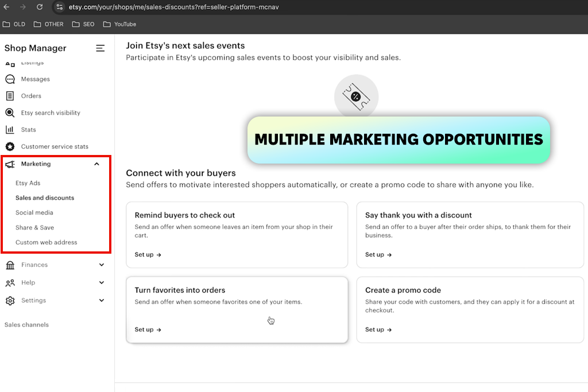Viewport: 588px width, 392px height.
Task: Click Set up under Say thank you with a discount
Action: (x=378, y=254)
